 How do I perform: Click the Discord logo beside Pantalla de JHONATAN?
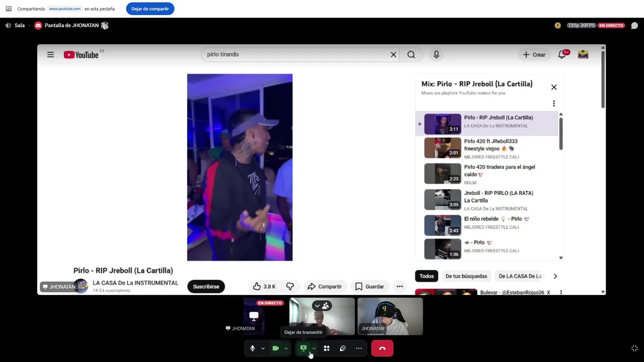point(38,25)
